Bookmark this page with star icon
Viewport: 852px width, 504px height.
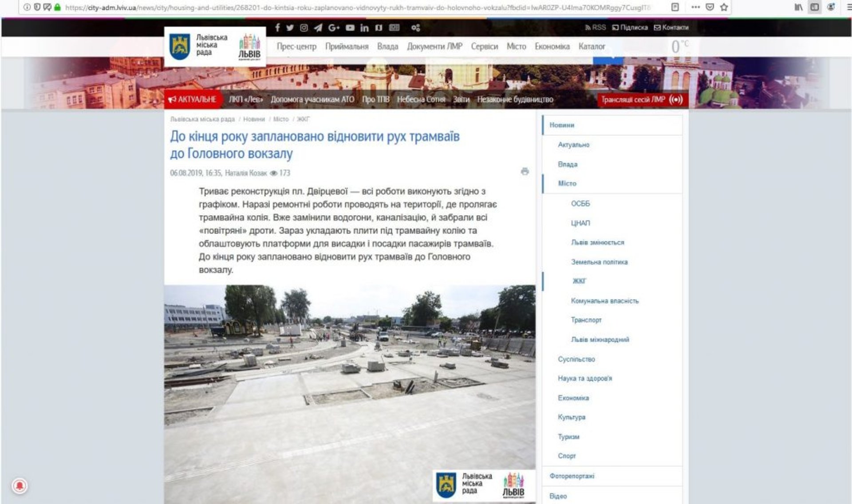pyautogui.click(x=724, y=7)
